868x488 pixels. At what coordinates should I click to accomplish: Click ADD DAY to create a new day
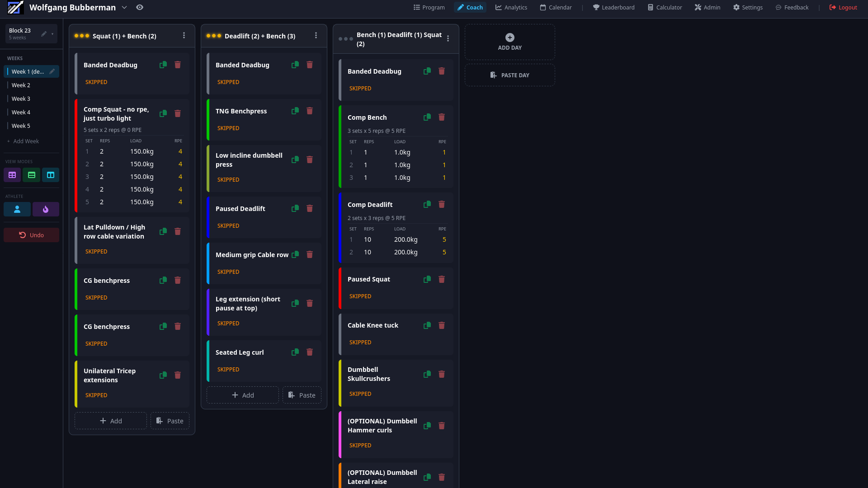(509, 42)
